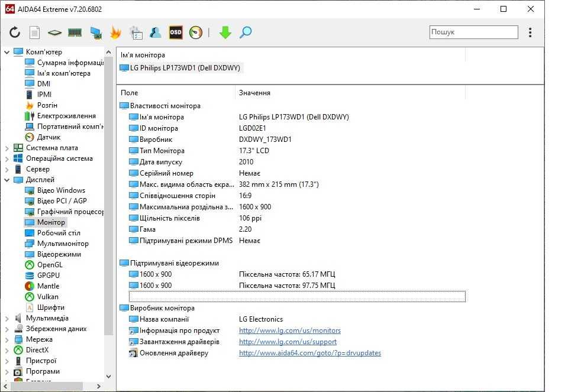Viewport: 568px width, 392px height.
Task: Click the network computer toolbar icon
Action: (96, 33)
